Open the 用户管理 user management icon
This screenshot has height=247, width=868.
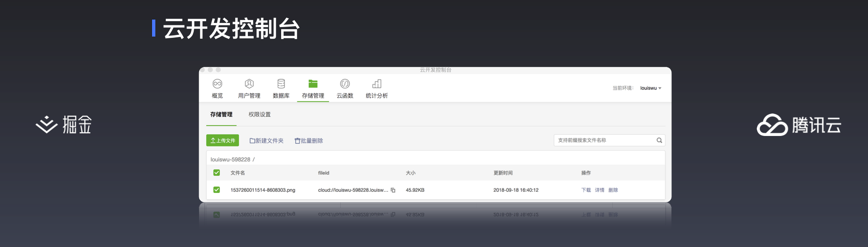(249, 84)
